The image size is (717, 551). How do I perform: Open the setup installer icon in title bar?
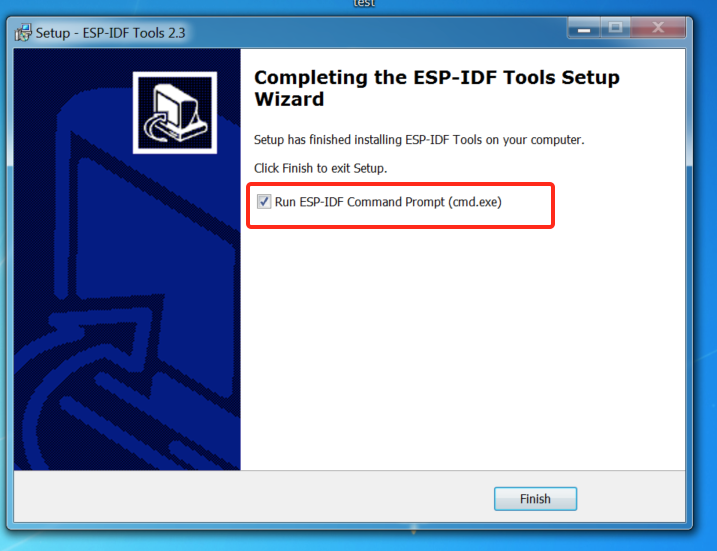coord(22,33)
